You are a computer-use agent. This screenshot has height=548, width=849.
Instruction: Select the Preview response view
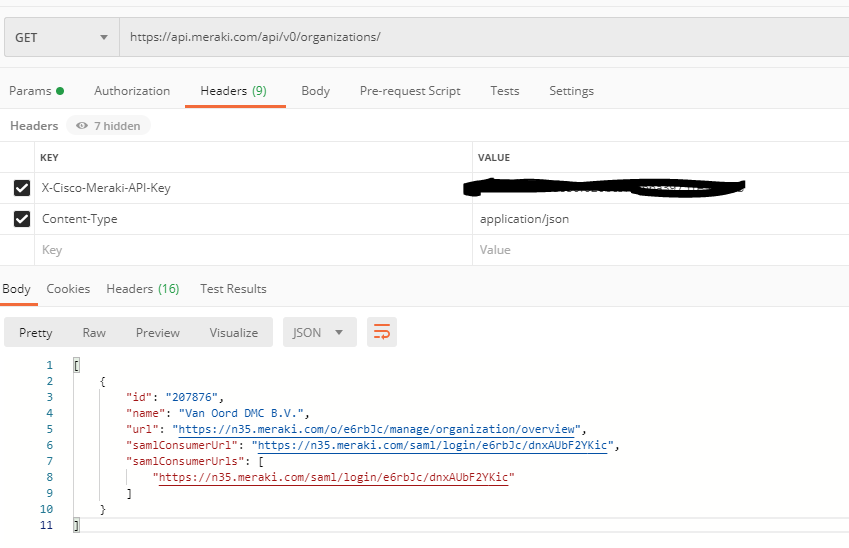158,333
